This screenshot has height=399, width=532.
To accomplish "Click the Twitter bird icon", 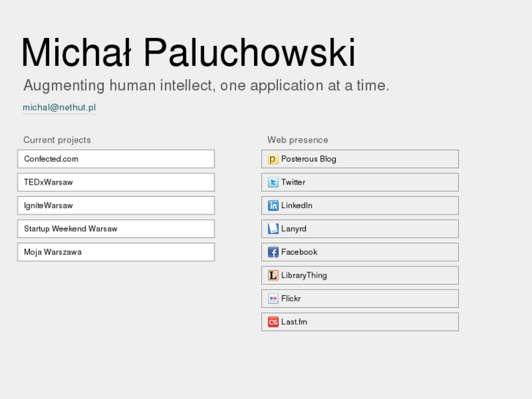I will (x=273, y=182).
